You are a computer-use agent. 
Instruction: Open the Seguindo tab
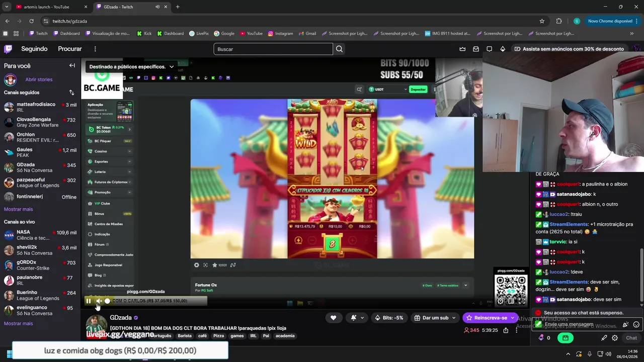coord(34,49)
